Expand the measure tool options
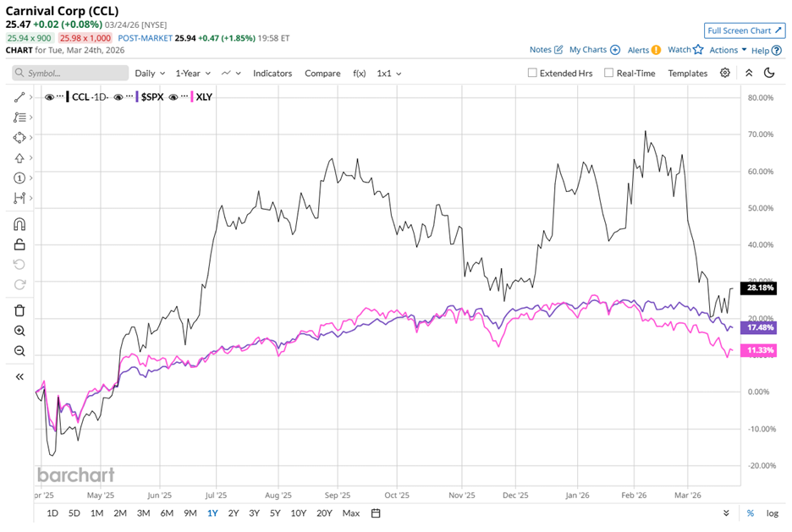The width and height of the screenshot is (792, 532). coord(30,198)
